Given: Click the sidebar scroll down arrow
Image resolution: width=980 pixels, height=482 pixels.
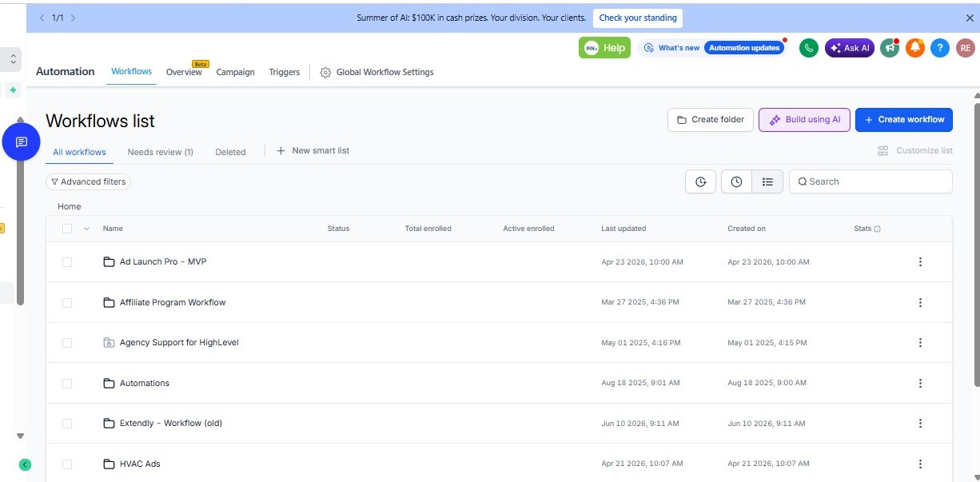Looking at the screenshot, I should [21, 436].
